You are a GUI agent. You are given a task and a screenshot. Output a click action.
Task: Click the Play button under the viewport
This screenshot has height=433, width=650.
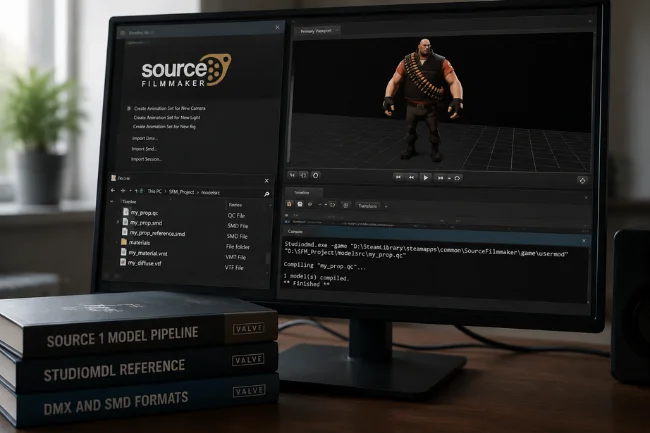point(426,177)
